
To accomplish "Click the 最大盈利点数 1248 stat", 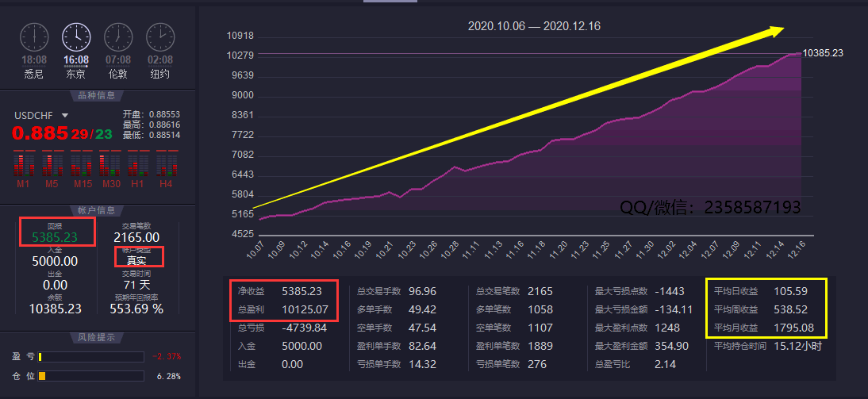I will (637, 328).
